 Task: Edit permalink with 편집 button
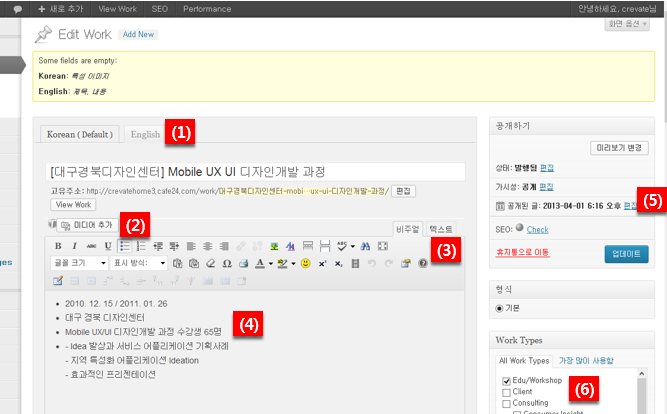pyautogui.click(x=403, y=191)
